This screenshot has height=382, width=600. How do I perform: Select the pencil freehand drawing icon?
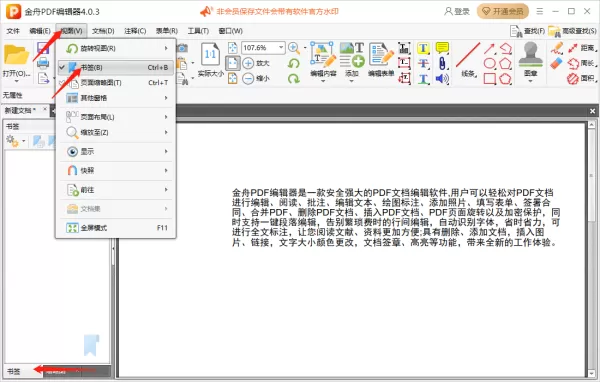click(x=557, y=48)
